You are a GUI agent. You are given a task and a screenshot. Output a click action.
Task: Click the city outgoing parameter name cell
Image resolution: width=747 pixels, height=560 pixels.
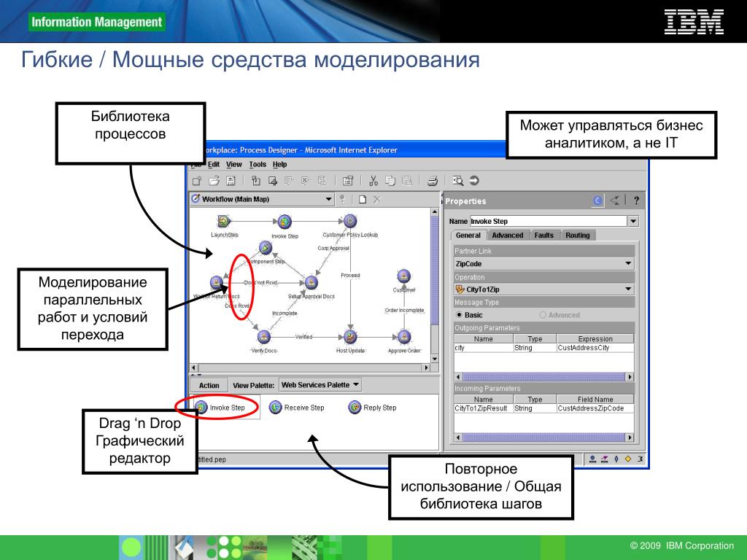click(x=483, y=348)
